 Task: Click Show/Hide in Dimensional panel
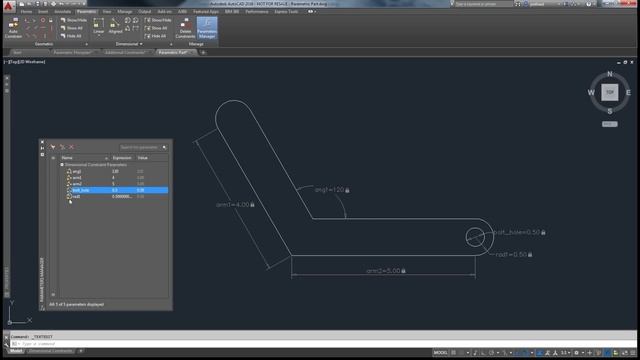click(158, 20)
